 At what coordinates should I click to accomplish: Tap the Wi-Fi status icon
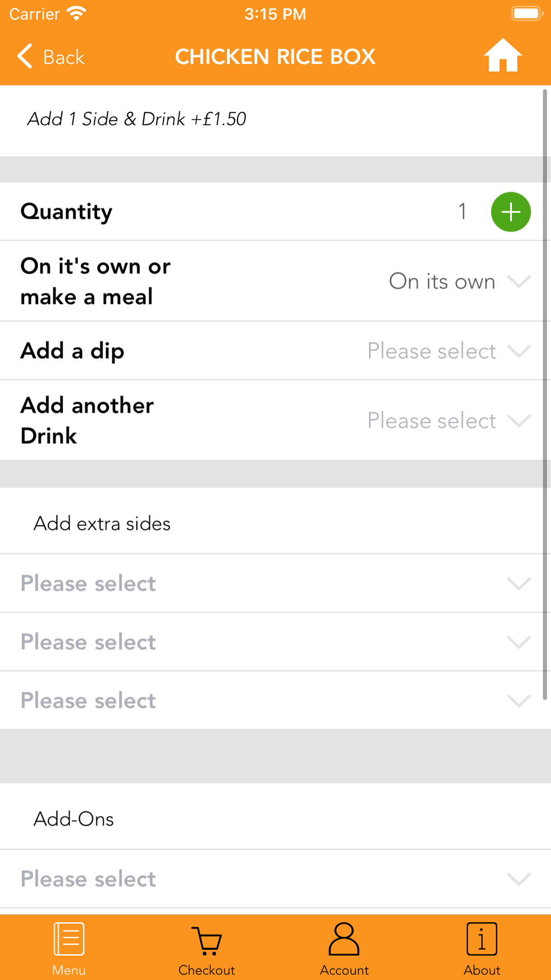77,13
